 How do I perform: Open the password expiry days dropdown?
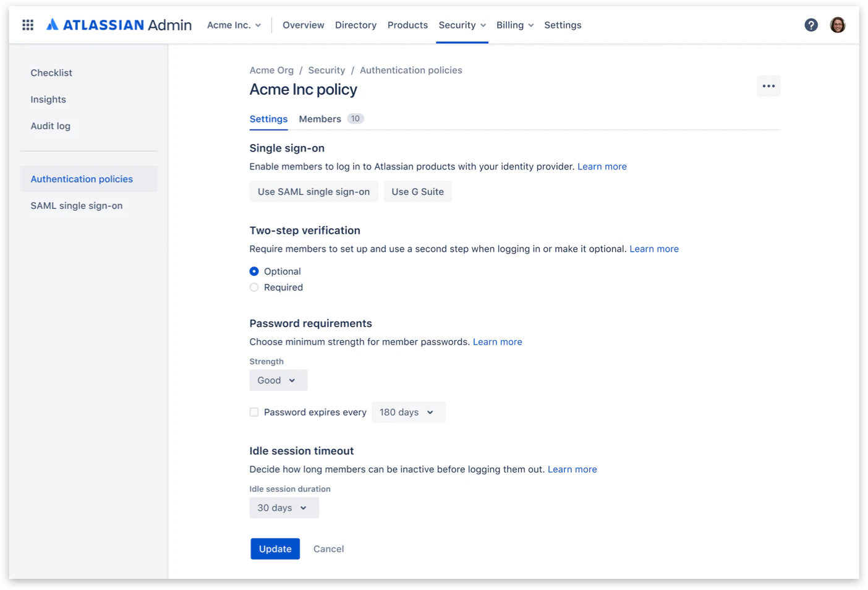(408, 412)
